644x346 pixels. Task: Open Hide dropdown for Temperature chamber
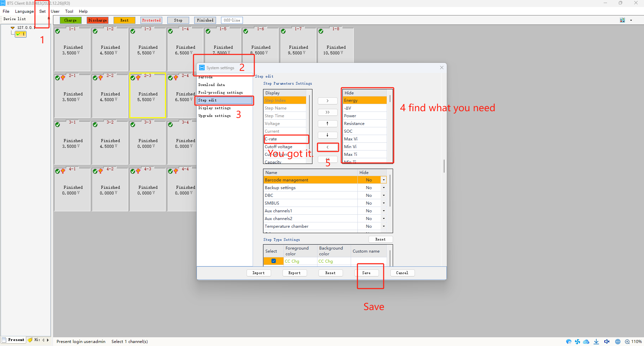tap(384, 226)
